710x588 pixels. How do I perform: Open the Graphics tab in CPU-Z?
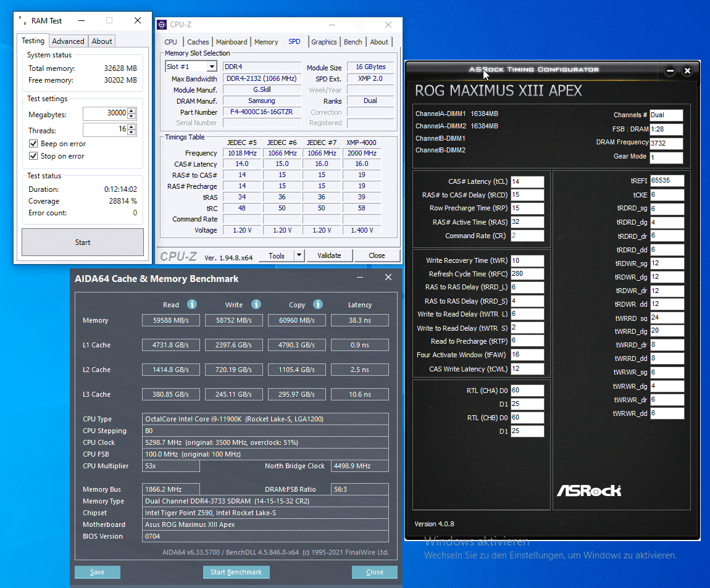click(324, 41)
